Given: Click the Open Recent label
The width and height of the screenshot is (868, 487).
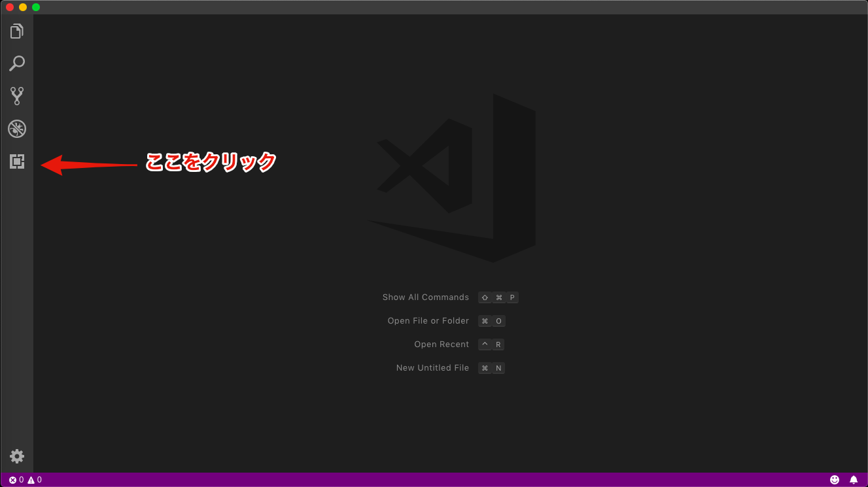Looking at the screenshot, I should (x=442, y=344).
